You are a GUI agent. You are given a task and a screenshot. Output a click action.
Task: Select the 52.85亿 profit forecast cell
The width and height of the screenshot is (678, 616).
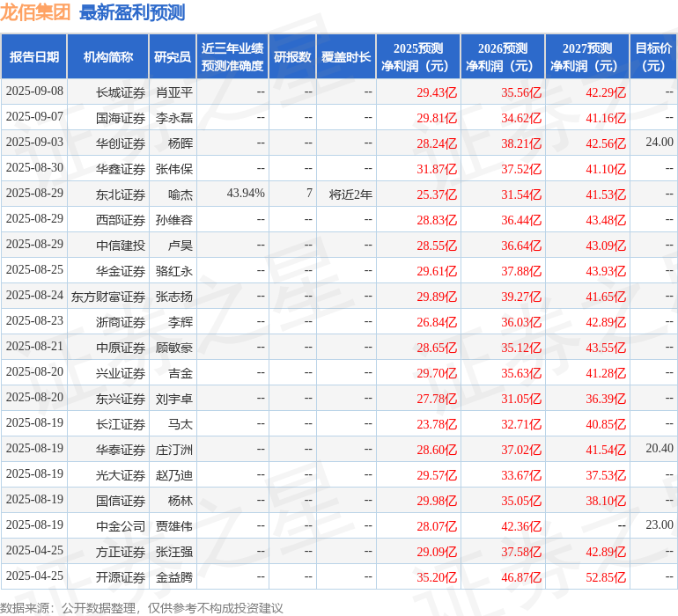pyautogui.click(x=606, y=578)
